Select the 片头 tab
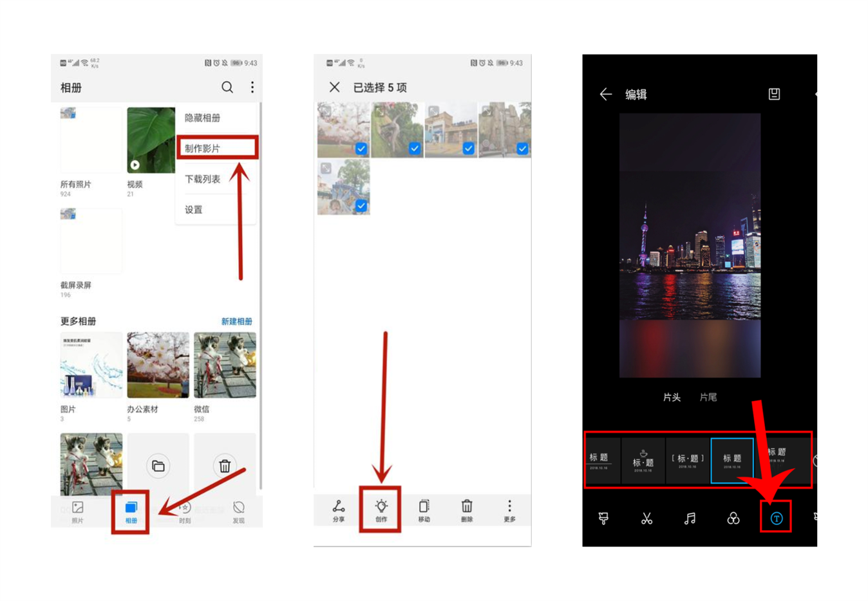Image resolution: width=868 pixels, height=601 pixels. [672, 398]
